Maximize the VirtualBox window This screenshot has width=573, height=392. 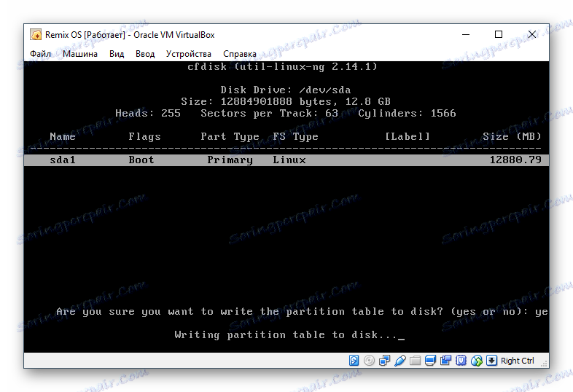(x=499, y=34)
